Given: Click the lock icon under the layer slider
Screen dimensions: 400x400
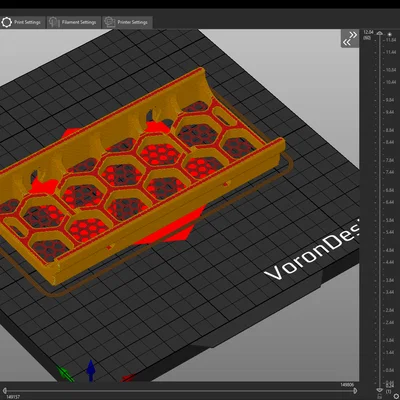Looking at the screenshot, I should 379,397.
